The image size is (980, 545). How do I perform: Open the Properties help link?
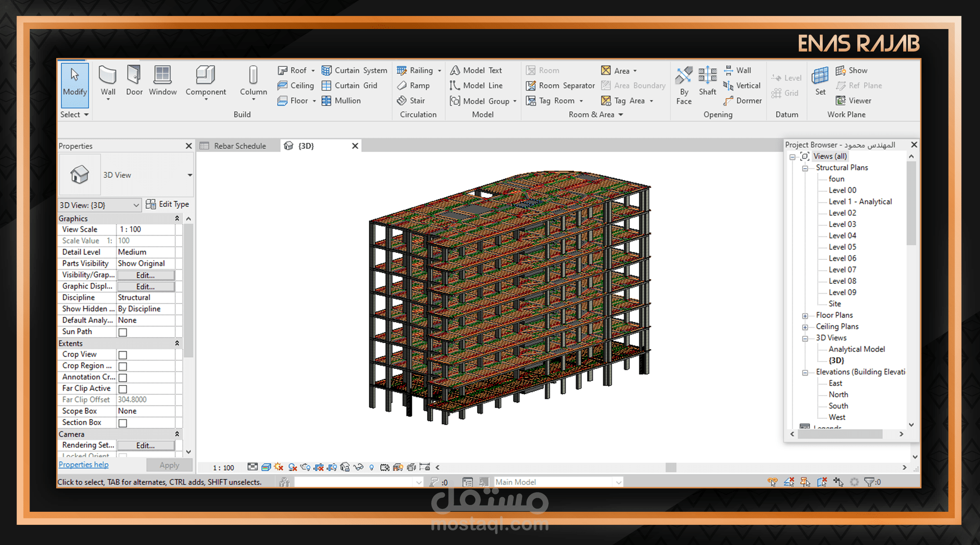[83, 464]
